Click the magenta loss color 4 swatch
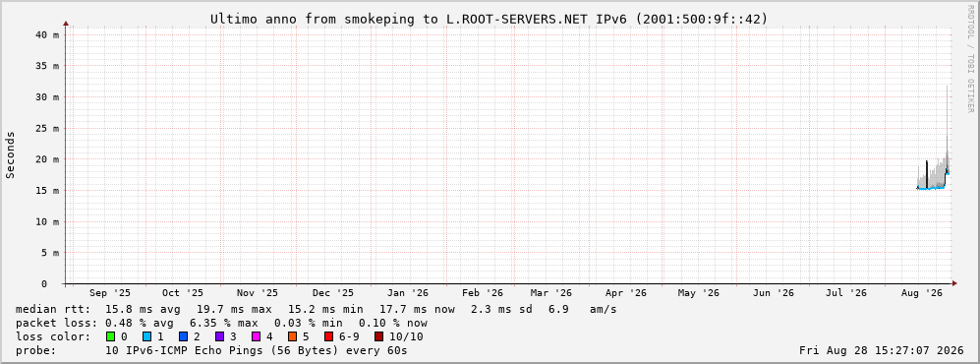 [x=257, y=336]
